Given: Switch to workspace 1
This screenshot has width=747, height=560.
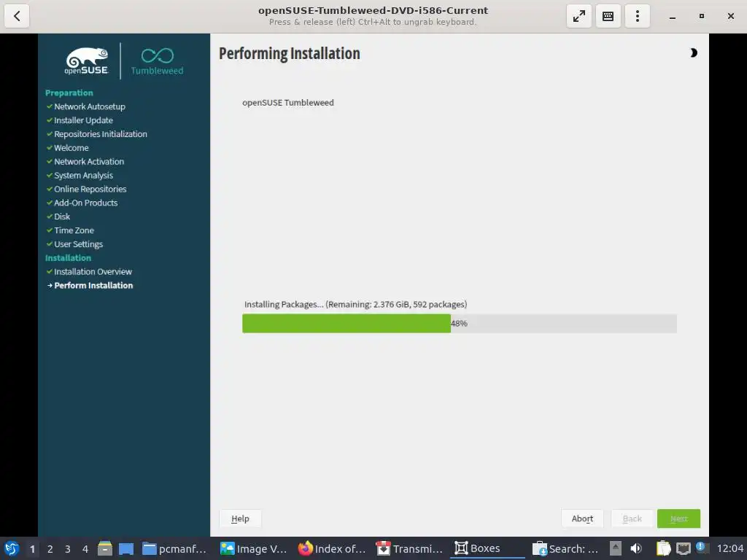Looking at the screenshot, I should tap(32, 549).
